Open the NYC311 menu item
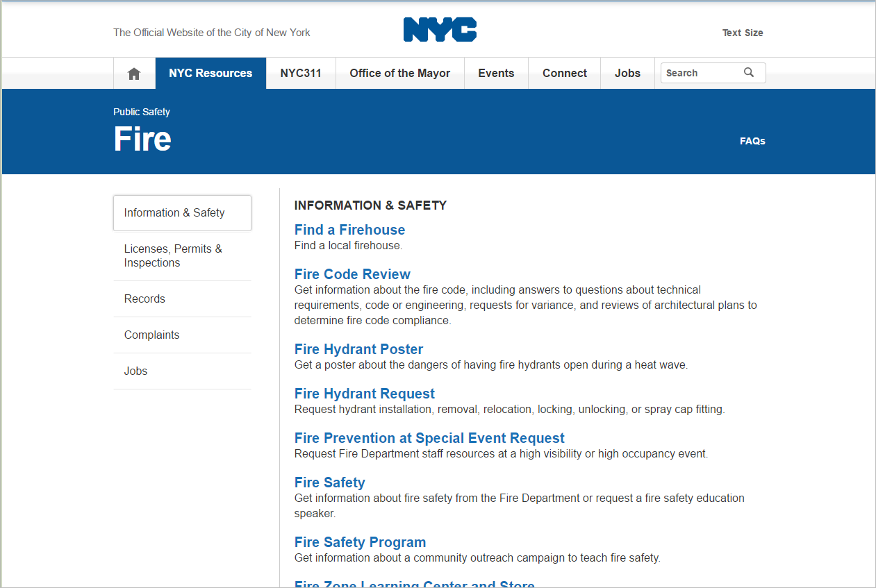This screenshot has width=876, height=588. (x=301, y=74)
